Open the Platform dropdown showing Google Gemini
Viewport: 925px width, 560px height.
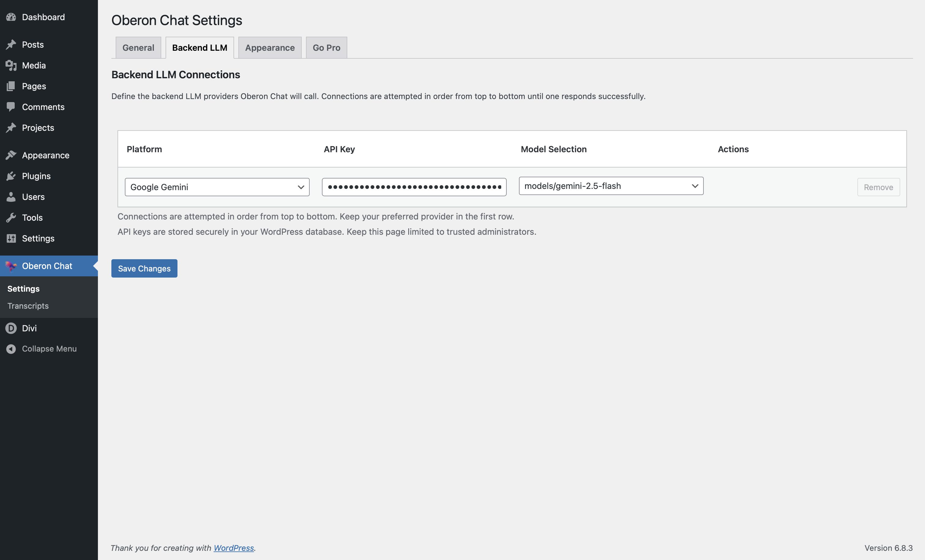(x=217, y=187)
